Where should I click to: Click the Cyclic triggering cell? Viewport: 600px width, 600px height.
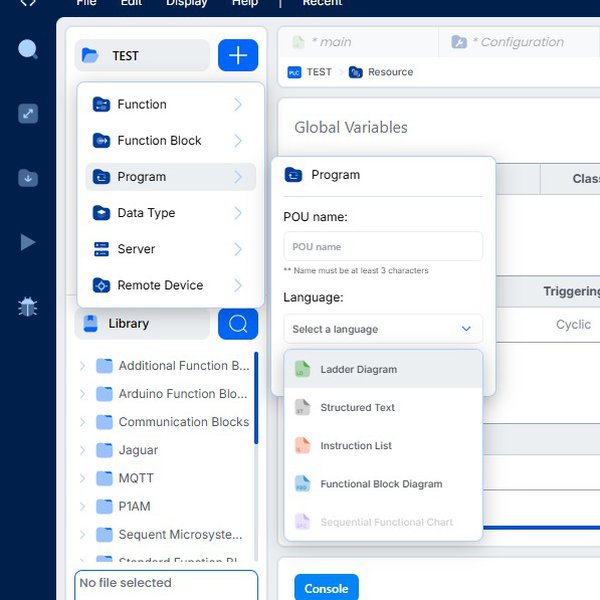pos(573,324)
